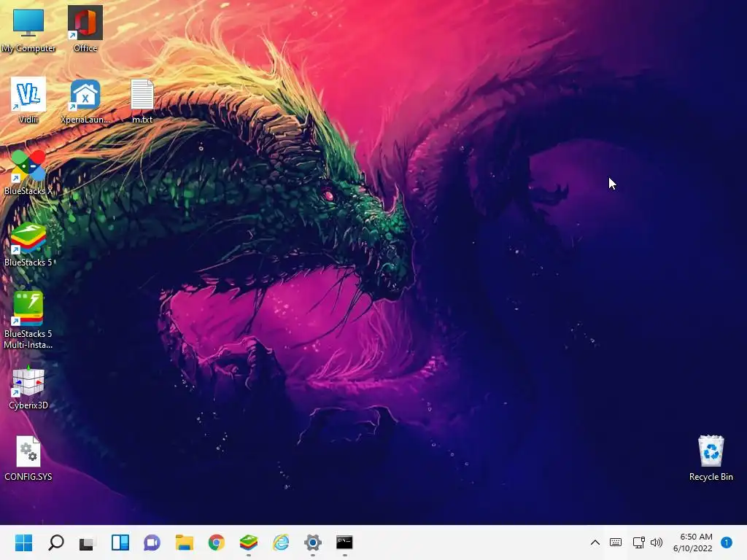
Task: Select BlueStacks 5 Multi-Instance Manager shortcut
Action: (x=28, y=319)
